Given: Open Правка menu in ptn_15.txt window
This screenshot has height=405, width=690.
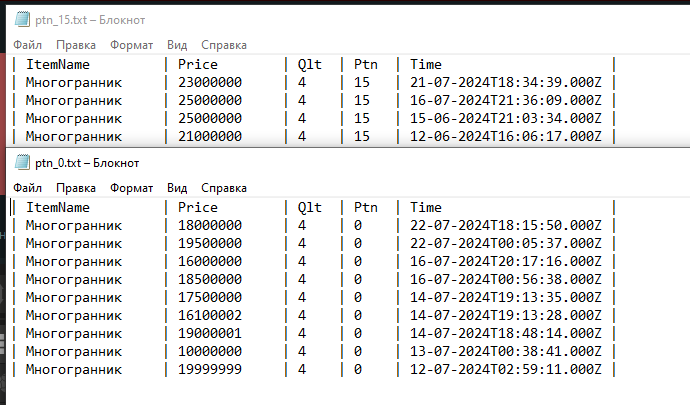Looking at the screenshot, I should point(76,45).
